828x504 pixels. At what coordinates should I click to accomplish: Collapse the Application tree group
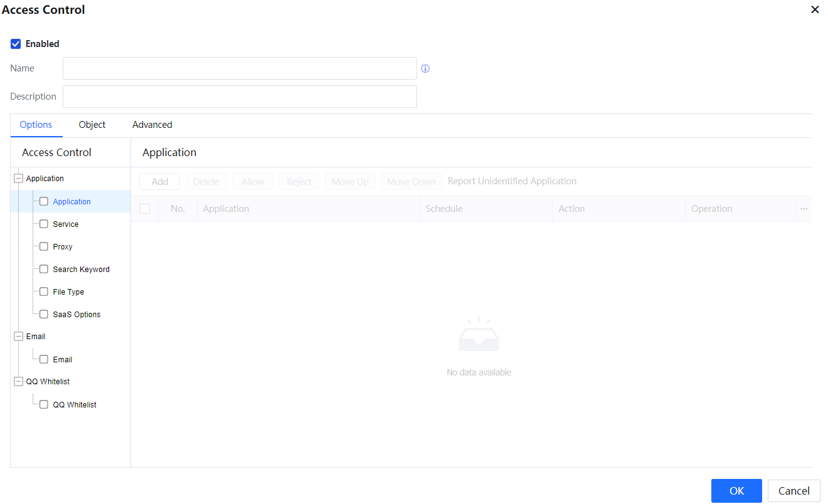tap(18, 179)
